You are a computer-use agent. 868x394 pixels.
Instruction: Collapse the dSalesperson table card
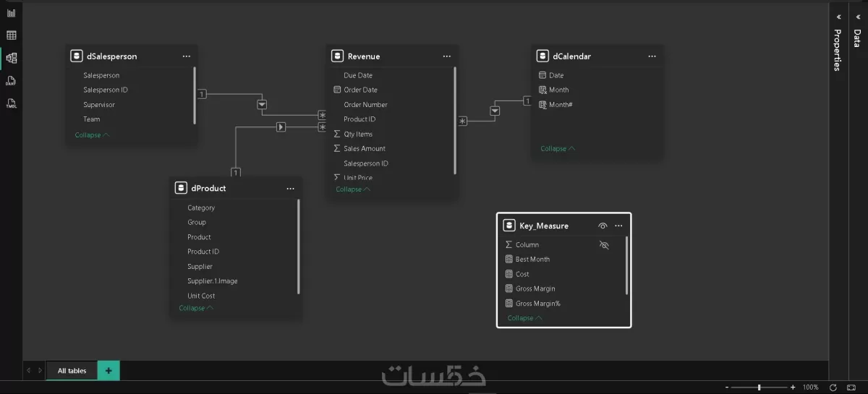(92, 135)
